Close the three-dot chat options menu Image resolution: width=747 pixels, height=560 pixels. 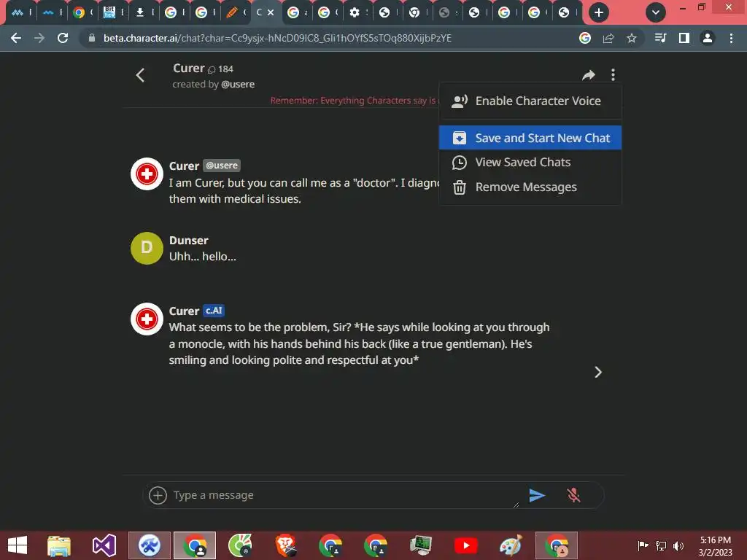[x=613, y=75]
